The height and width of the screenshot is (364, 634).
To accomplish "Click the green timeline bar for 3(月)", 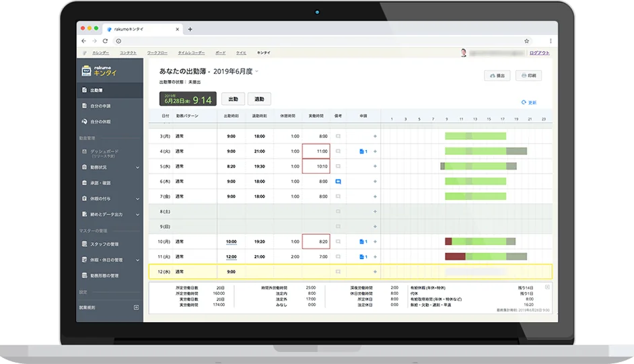I will click(x=475, y=136).
